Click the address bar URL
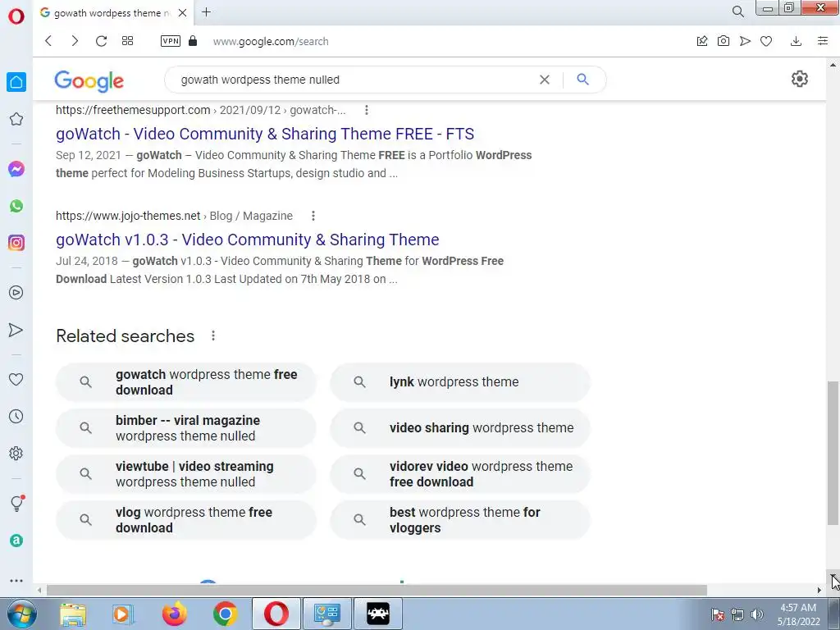The image size is (840, 630). pyautogui.click(x=271, y=41)
